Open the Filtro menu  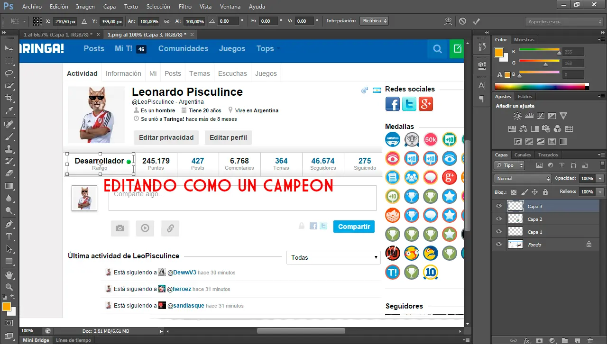(185, 7)
